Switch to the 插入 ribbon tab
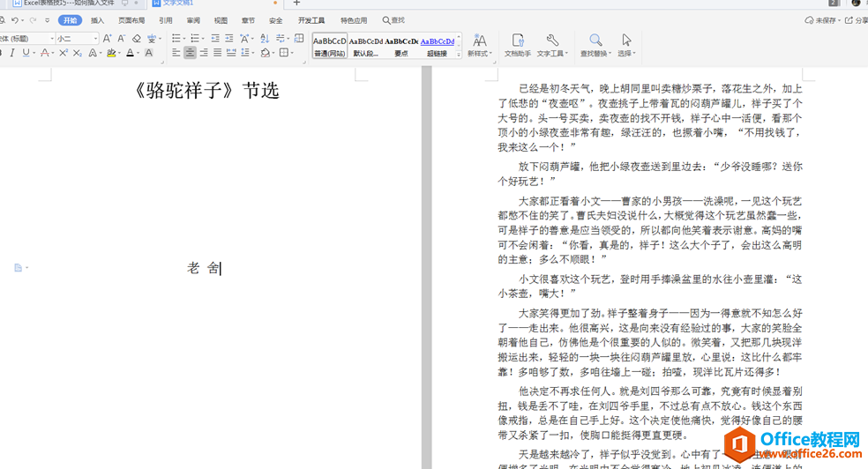The width and height of the screenshot is (868, 469). [x=97, y=20]
